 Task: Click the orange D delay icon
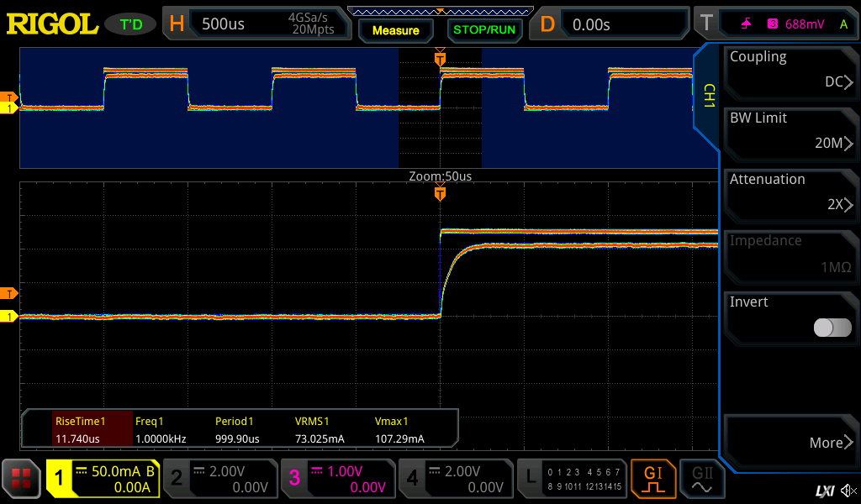[x=547, y=24]
